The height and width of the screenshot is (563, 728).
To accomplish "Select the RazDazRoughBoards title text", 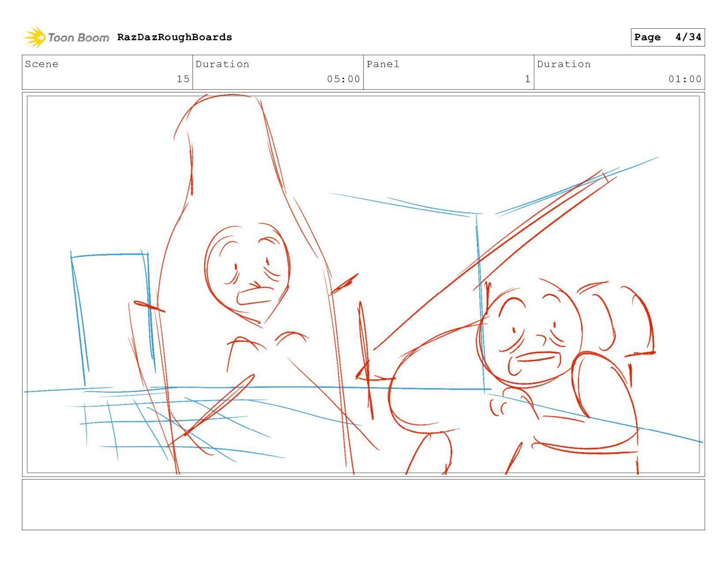I will 175,37.
